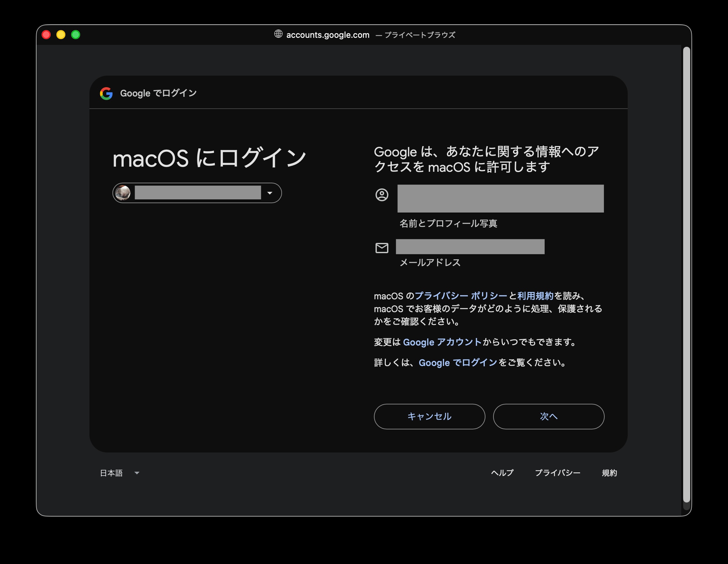
Task: Click the globe icon beside accounts.google.com
Action: coord(278,34)
